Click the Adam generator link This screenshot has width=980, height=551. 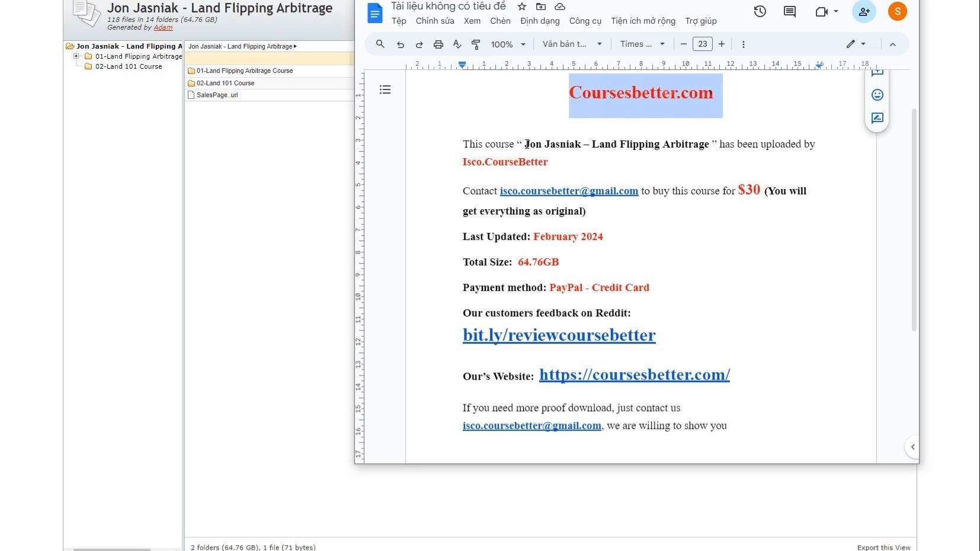point(163,27)
